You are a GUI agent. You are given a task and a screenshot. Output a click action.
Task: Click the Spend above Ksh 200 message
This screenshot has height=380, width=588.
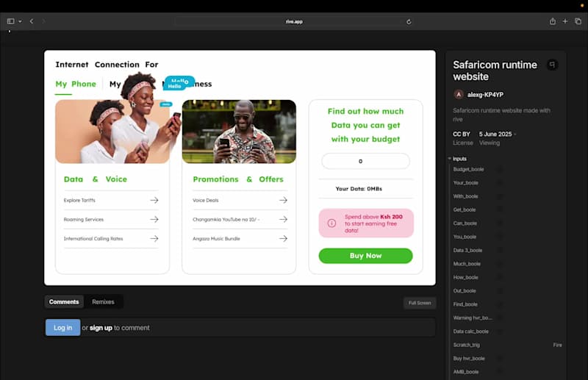coord(373,223)
